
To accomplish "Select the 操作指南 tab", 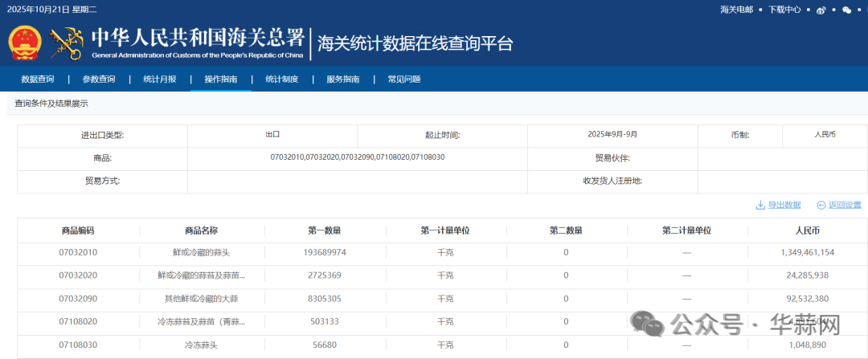I will click(221, 80).
